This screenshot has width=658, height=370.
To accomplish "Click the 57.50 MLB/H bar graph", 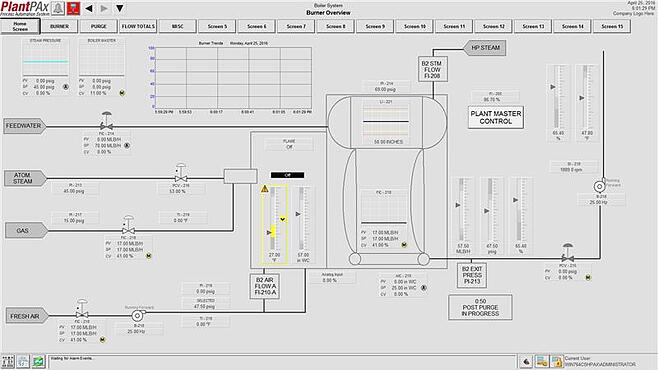I will (x=463, y=216).
